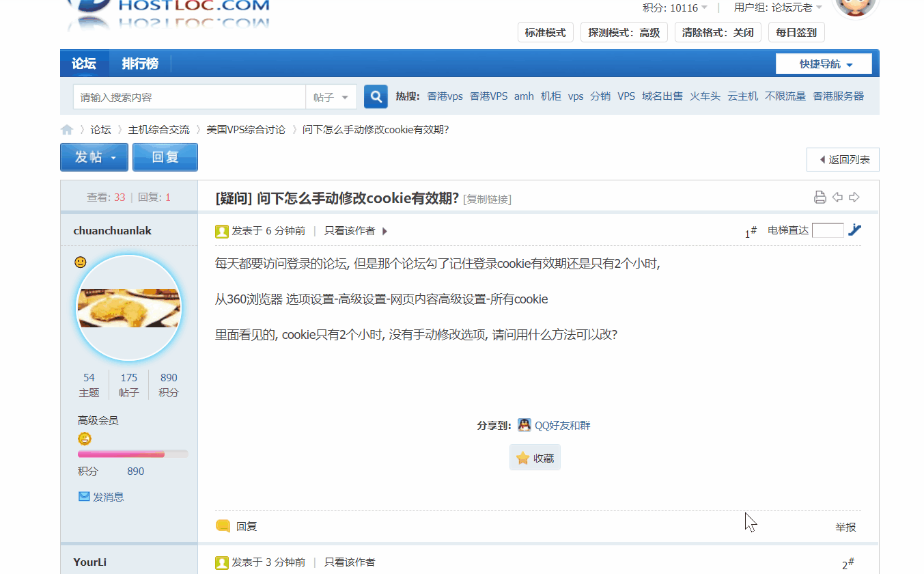Image resolution: width=924 pixels, height=574 pixels.
Task: Click the 发消息 link
Action: click(x=109, y=497)
